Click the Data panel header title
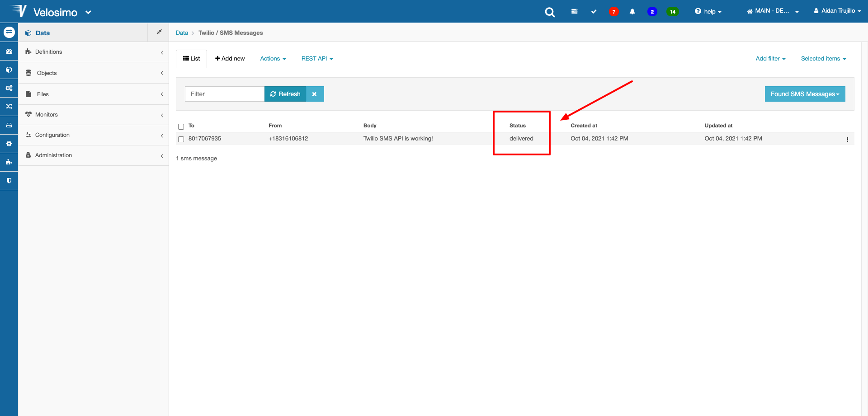This screenshot has width=868, height=416. pyautogui.click(x=43, y=33)
